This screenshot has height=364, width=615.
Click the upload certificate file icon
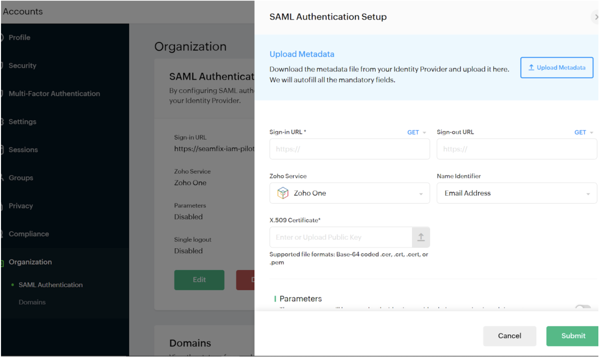[x=421, y=237]
